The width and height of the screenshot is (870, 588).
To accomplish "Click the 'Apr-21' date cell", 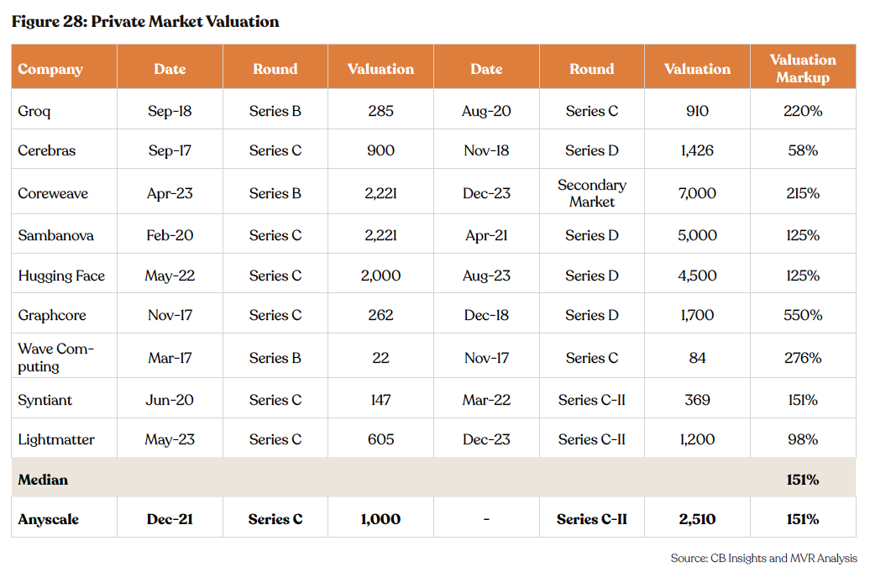I will [x=486, y=235].
